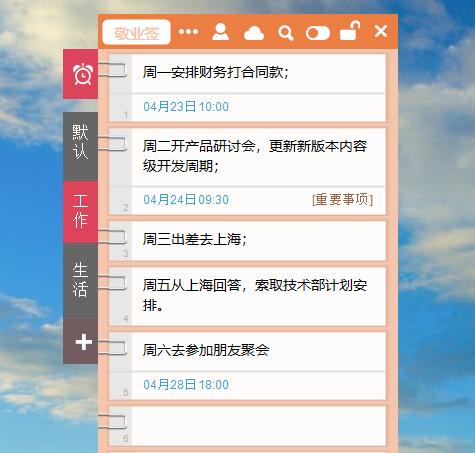
Task: Toggle the switch in the title bar
Action: coord(318,33)
